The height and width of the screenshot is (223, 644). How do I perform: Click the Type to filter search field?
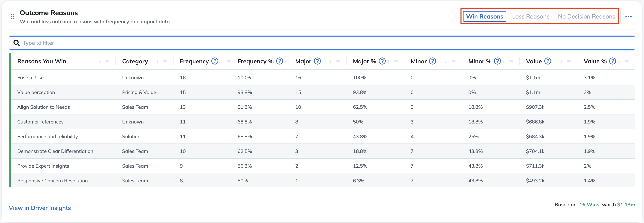(x=322, y=43)
